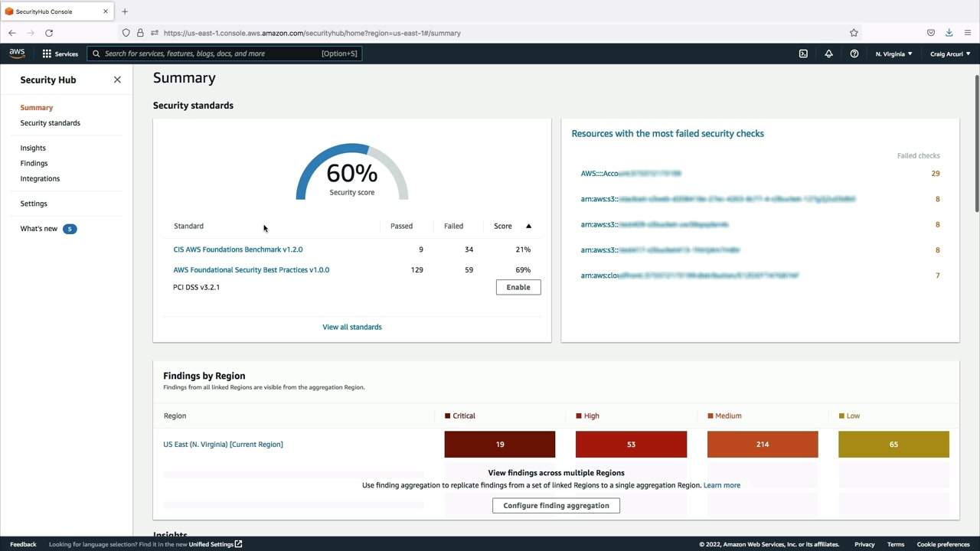Open the Terms footer link
The image size is (980, 551).
click(x=896, y=544)
